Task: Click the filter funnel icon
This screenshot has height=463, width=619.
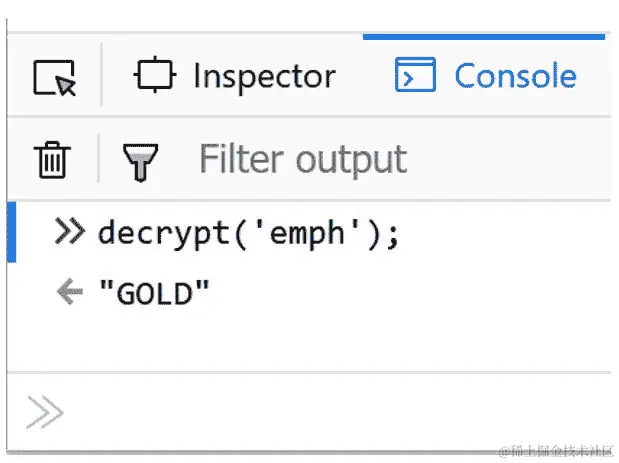Action: pos(140,162)
